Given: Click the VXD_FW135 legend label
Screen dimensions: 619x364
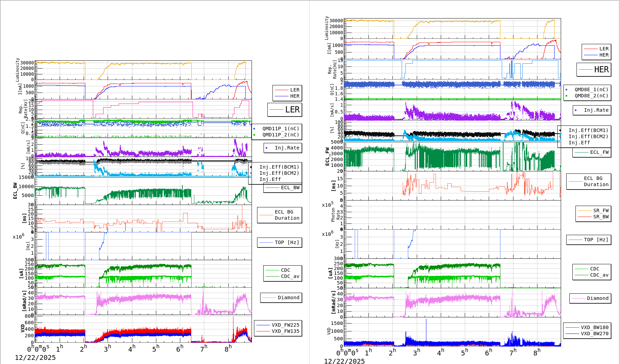Looking at the screenshot, I should (286, 331).
